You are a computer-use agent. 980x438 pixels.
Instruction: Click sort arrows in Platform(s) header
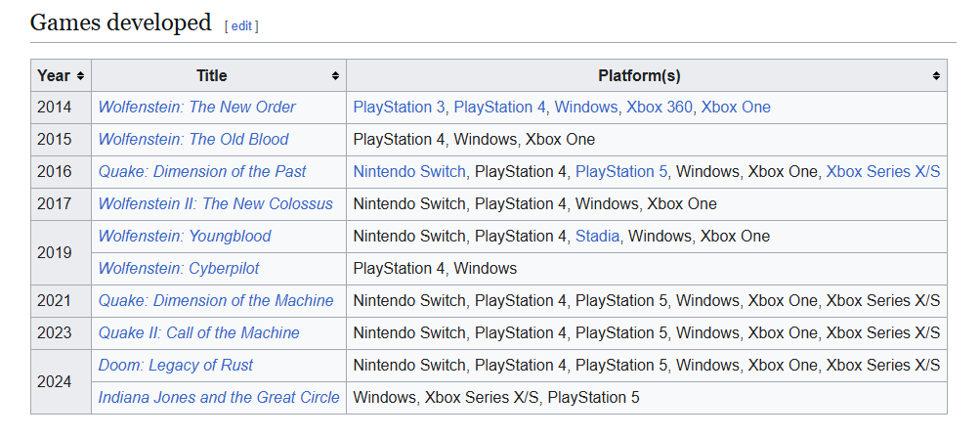[x=936, y=75]
